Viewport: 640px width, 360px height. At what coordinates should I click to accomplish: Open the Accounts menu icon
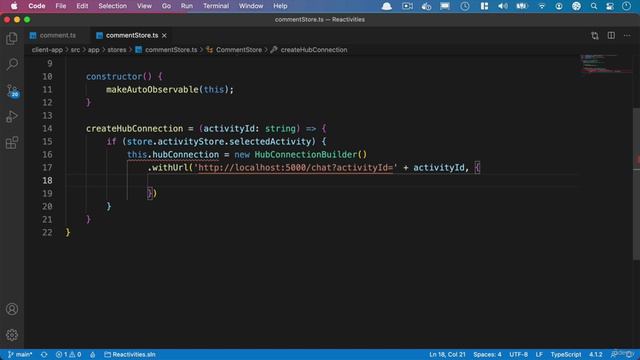(x=12, y=309)
